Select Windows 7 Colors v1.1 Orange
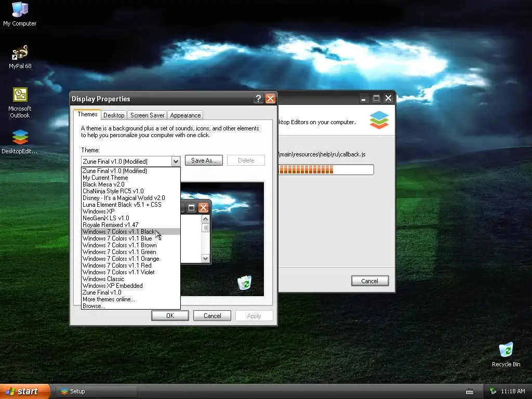This screenshot has height=399, width=532. [130, 259]
